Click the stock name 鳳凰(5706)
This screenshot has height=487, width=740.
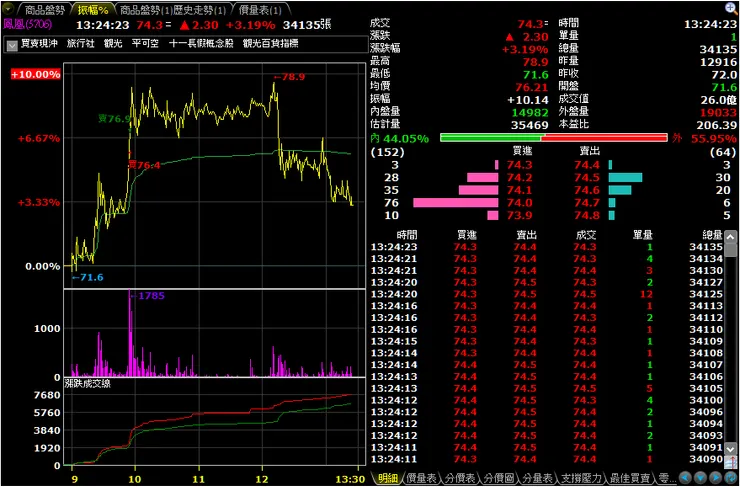(x=27, y=24)
